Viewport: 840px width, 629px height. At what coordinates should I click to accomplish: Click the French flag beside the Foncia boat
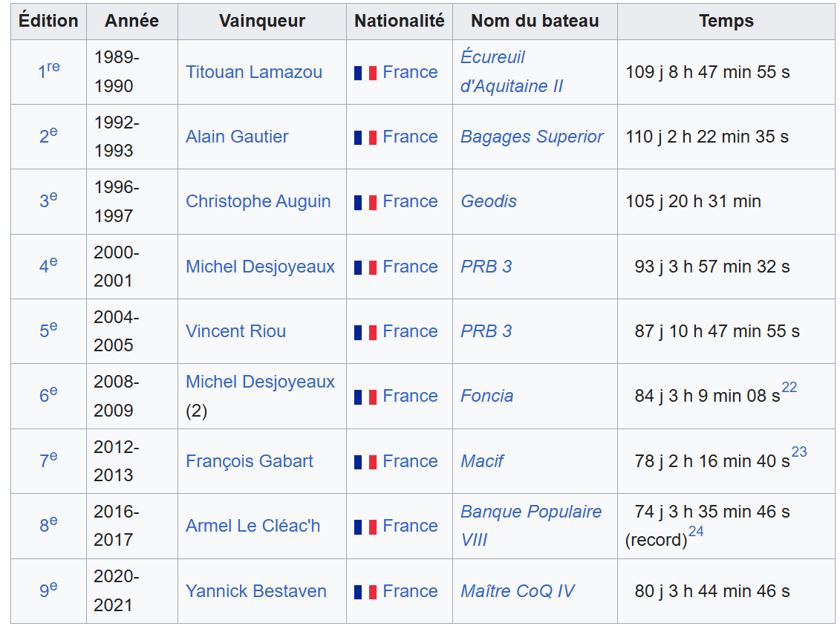tap(365, 397)
